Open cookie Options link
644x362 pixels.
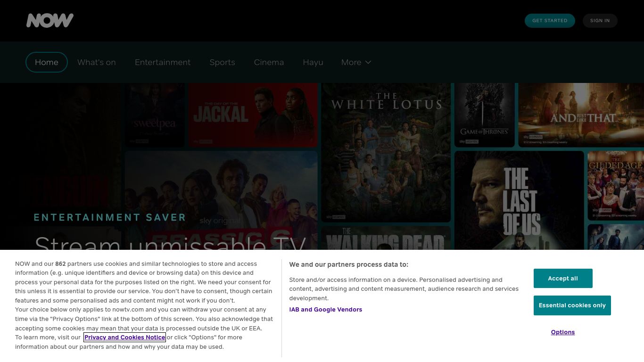[x=563, y=332]
